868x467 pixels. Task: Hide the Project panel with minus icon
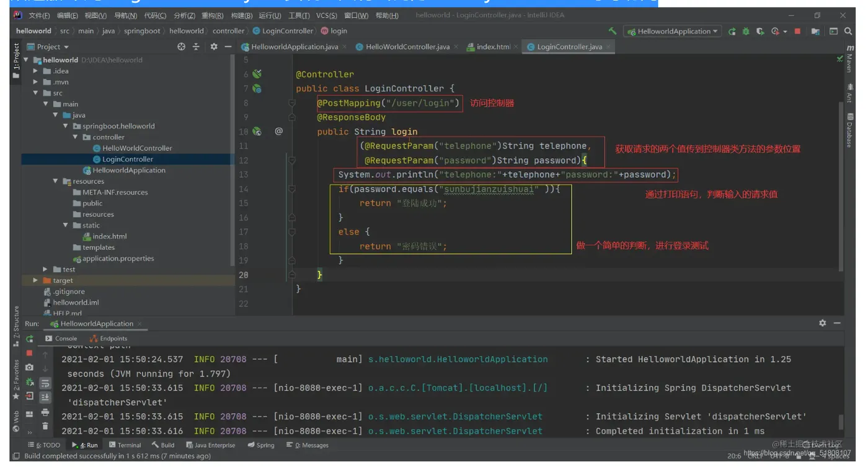(228, 47)
